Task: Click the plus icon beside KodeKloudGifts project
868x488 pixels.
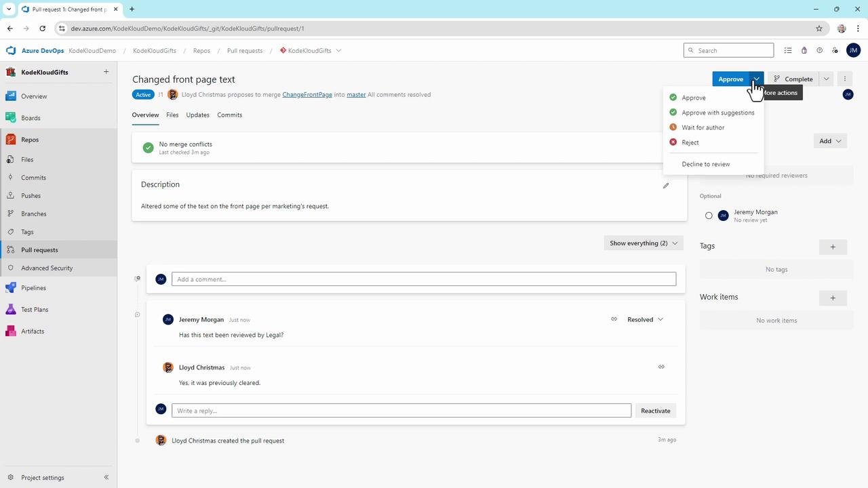Action: click(106, 72)
